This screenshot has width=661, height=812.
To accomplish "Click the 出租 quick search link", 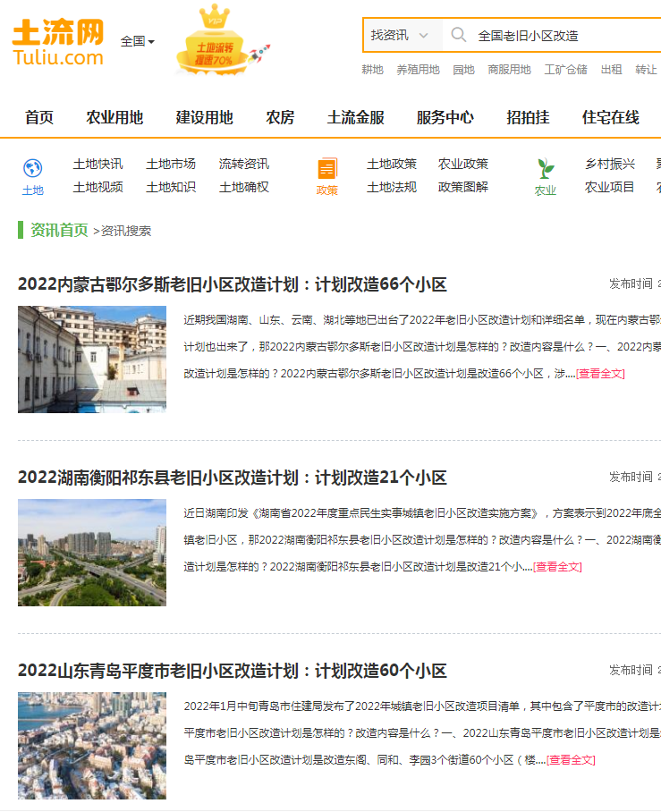I will [611, 70].
